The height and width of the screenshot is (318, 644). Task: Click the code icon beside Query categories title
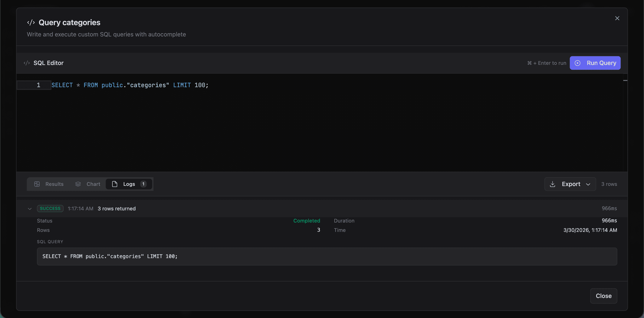tap(31, 22)
